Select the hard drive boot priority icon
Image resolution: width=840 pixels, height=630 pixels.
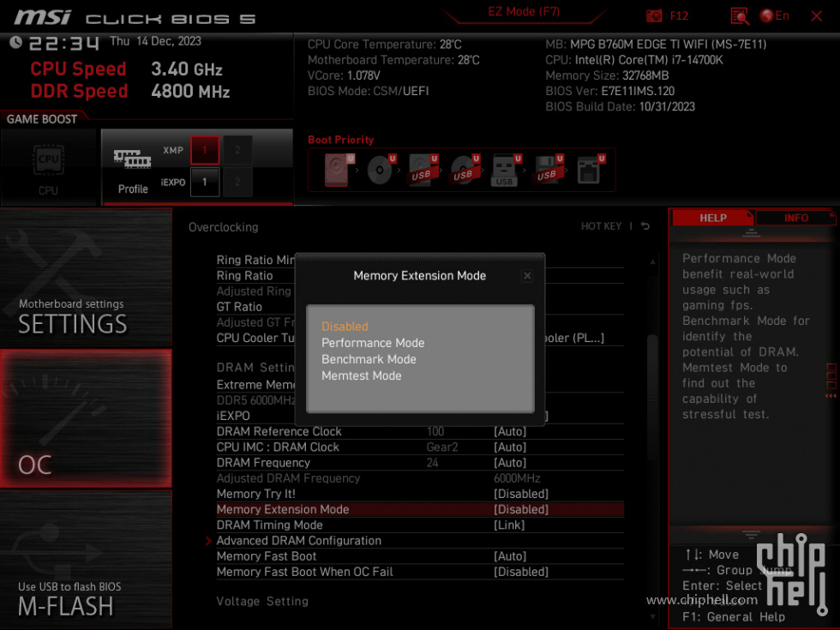tap(339, 170)
